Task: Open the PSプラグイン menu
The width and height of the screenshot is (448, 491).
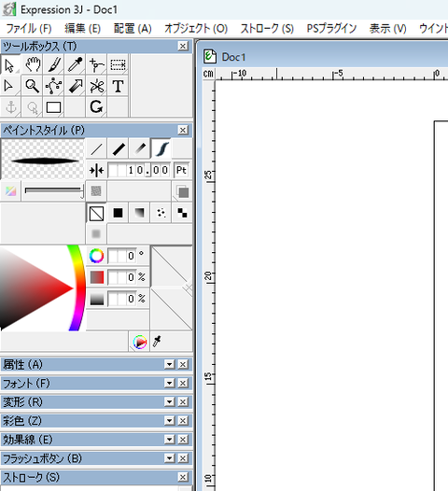Action: (x=331, y=29)
